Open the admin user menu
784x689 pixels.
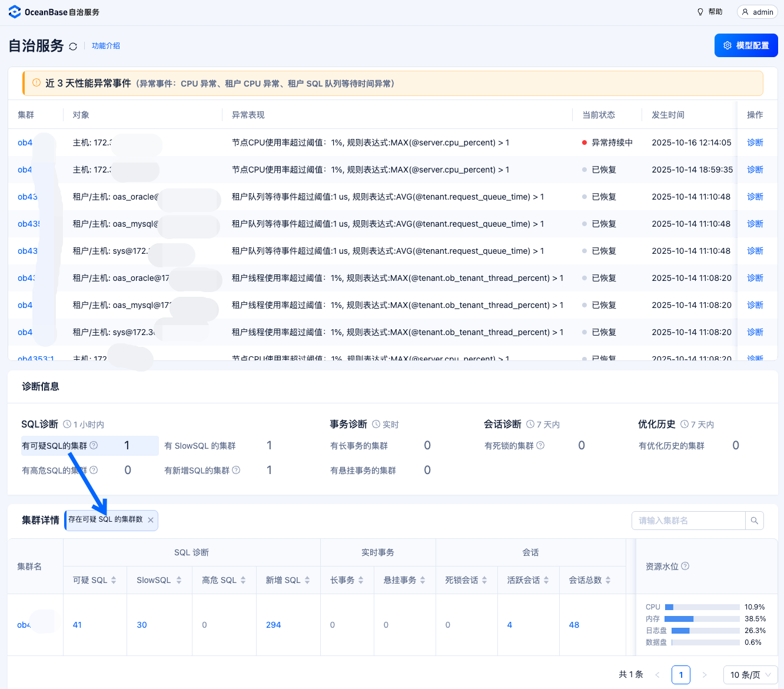point(758,12)
